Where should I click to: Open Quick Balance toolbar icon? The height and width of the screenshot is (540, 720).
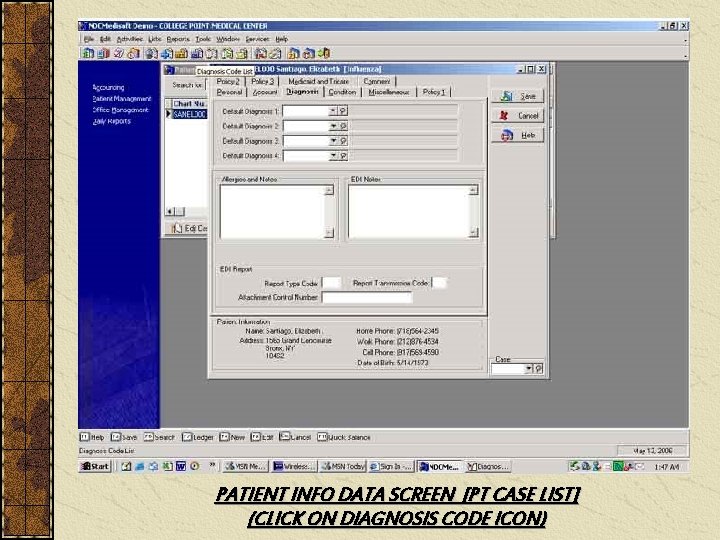[275, 54]
